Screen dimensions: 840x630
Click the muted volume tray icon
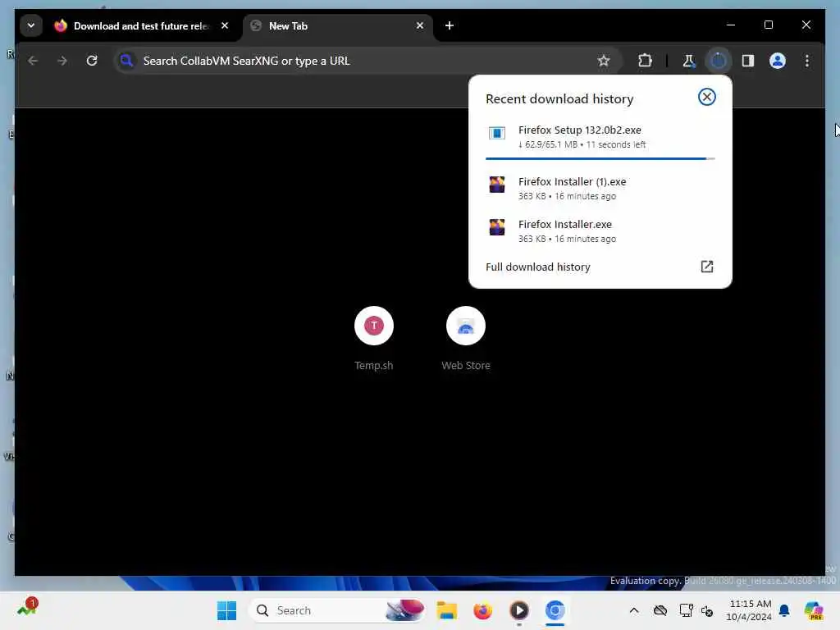pos(707,610)
